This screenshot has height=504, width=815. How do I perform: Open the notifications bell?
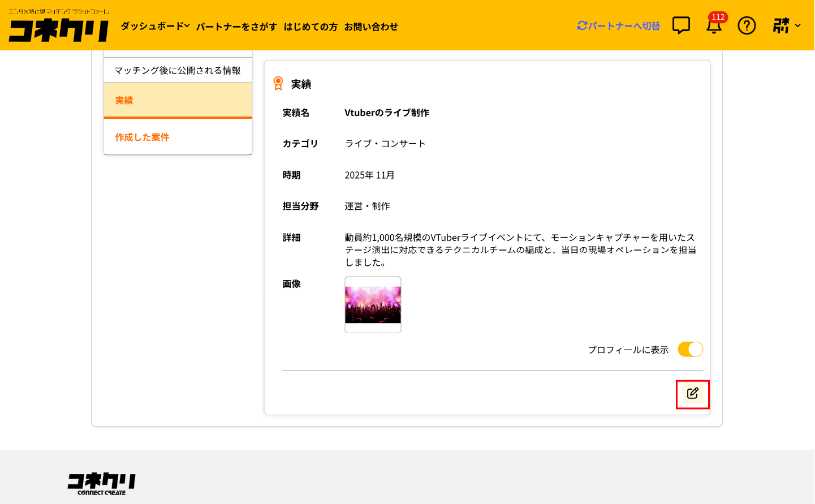714,27
